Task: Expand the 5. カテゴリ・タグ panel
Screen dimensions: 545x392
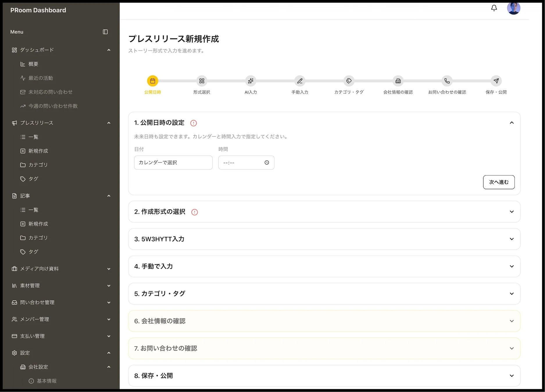Action: click(512, 294)
